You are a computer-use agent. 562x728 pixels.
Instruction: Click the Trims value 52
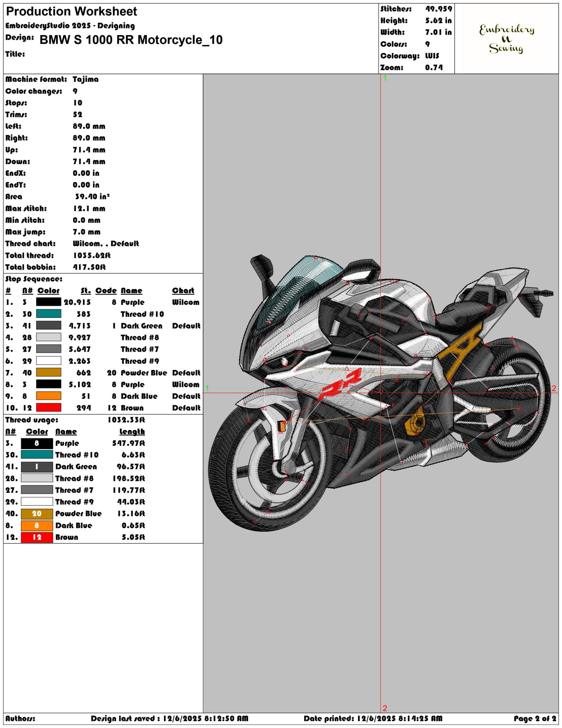[x=78, y=115]
